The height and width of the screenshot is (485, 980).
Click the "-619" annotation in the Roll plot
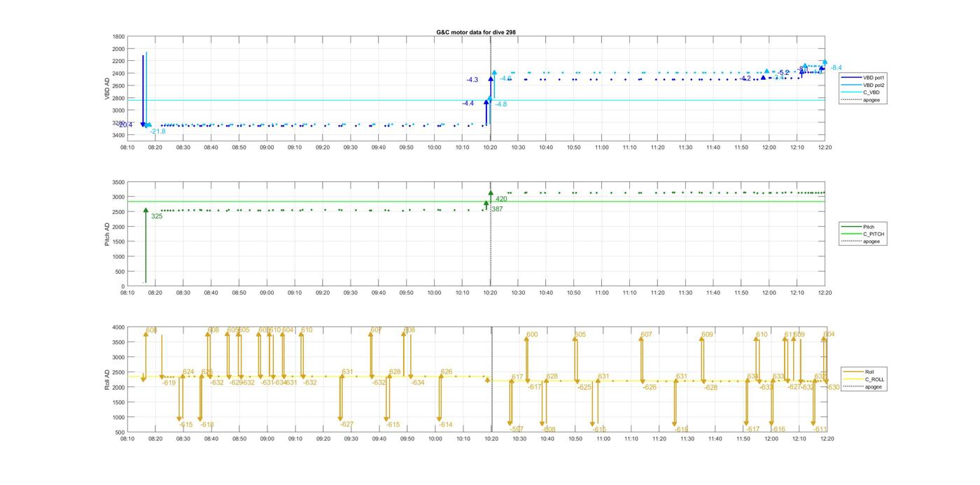pos(169,383)
